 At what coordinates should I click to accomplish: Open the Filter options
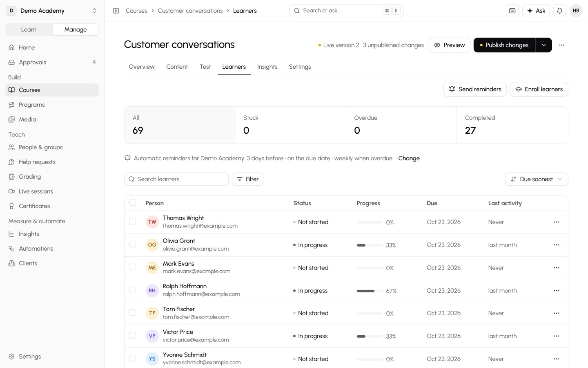point(247,179)
